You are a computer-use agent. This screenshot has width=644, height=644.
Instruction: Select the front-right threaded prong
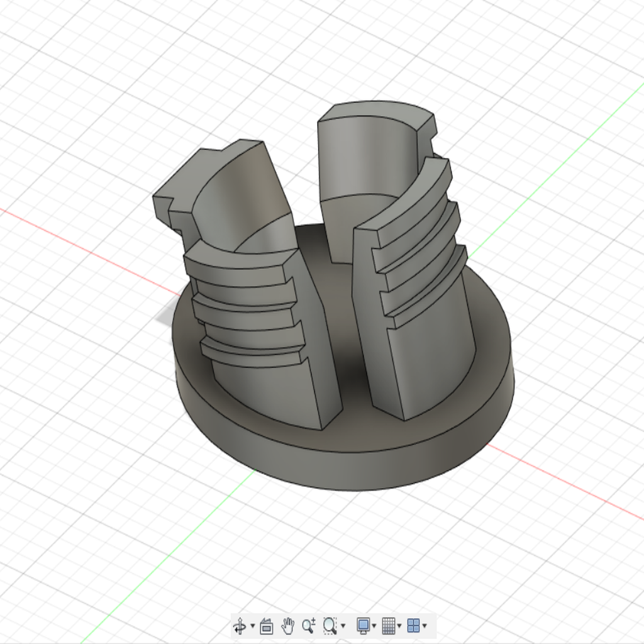point(428,358)
